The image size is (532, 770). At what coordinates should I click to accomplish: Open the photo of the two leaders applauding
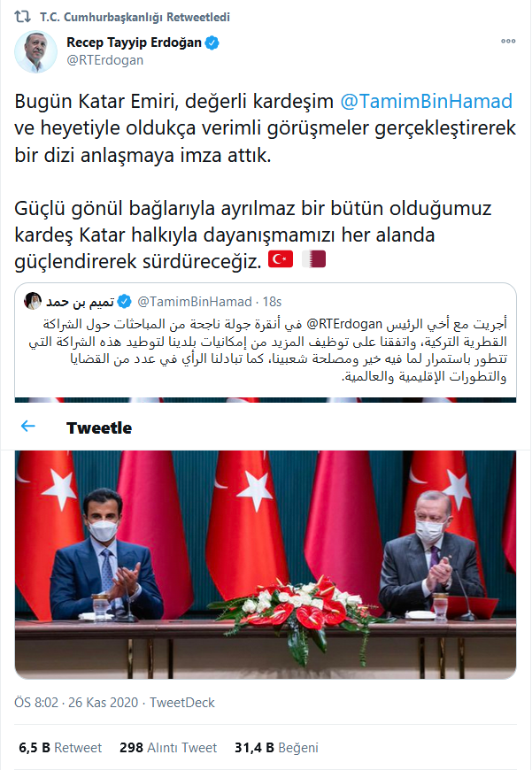coord(266,565)
